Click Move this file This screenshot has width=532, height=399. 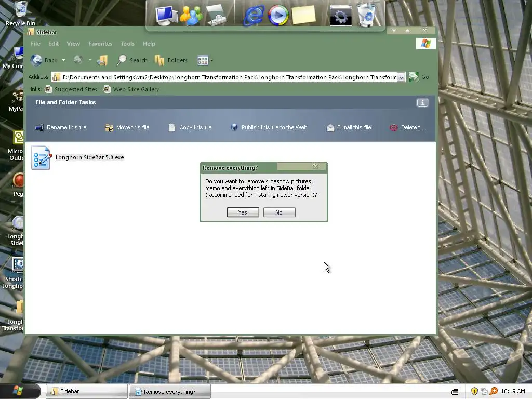tap(127, 128)
